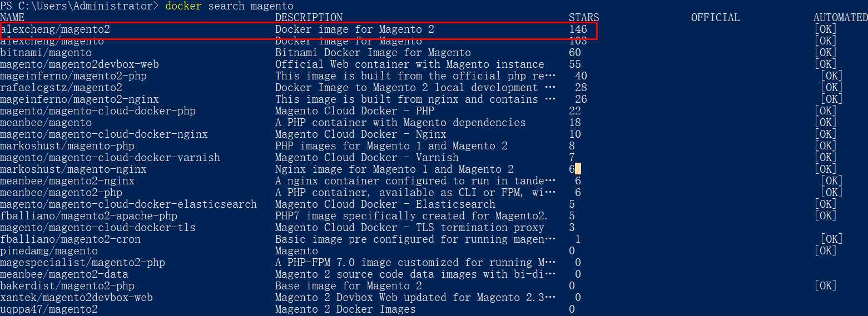Click [OK] in bitnami/magento row
The width and height of the screenshot is (868, 316).
[825, 53]
